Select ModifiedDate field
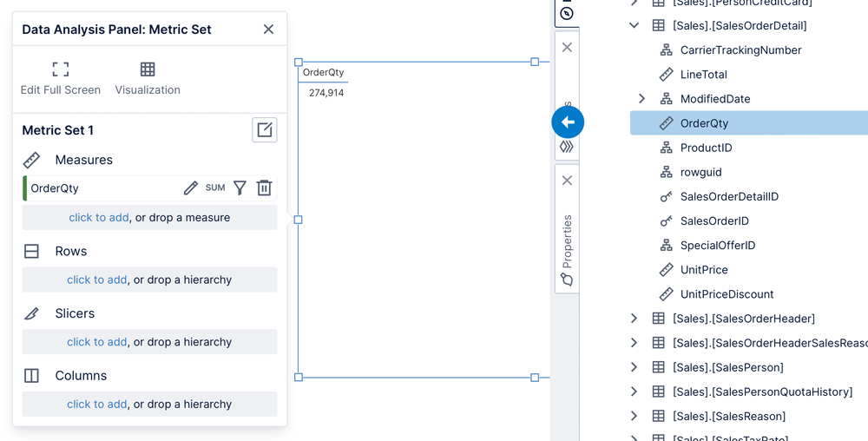The width and height of the screenshot is (868, 441). tap(715, 98)
